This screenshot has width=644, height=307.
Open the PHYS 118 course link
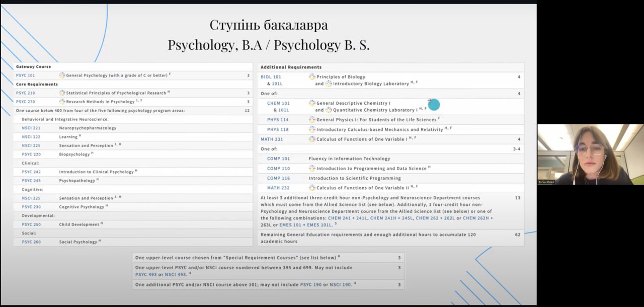tap(278, 129)
